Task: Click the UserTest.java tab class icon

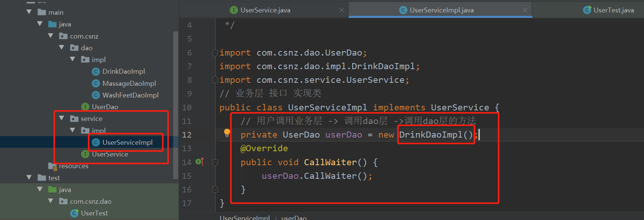Action: tap(587, 10)
